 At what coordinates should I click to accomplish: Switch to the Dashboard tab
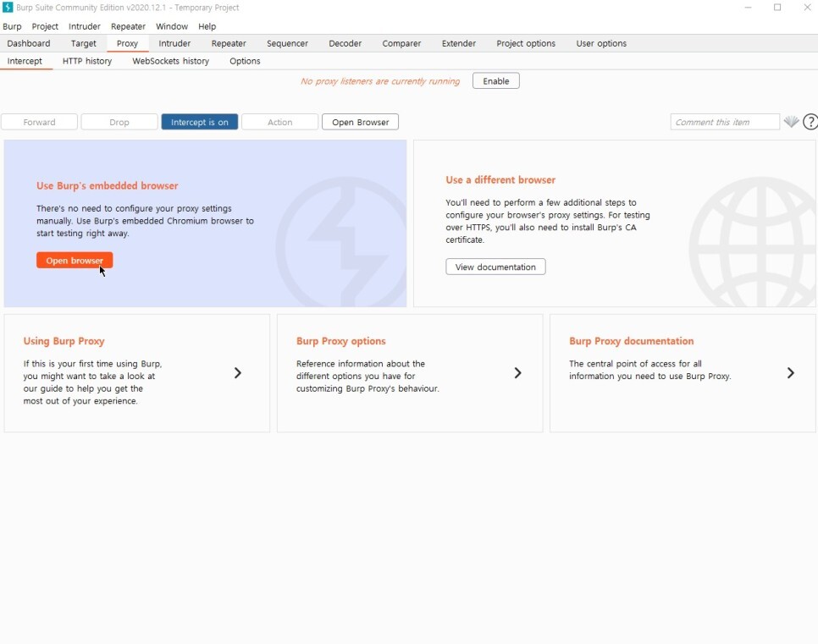tap(29, 43)
